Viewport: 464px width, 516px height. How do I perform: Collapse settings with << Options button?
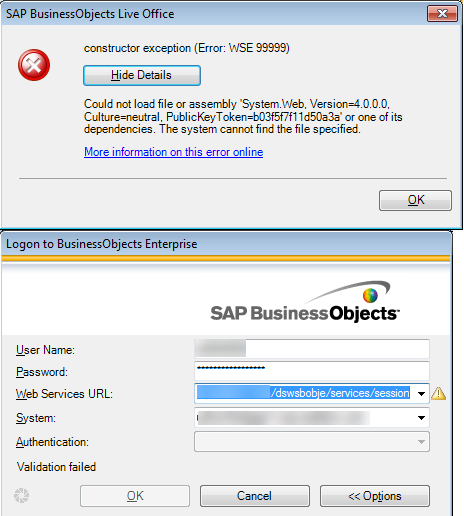[375, 496]
